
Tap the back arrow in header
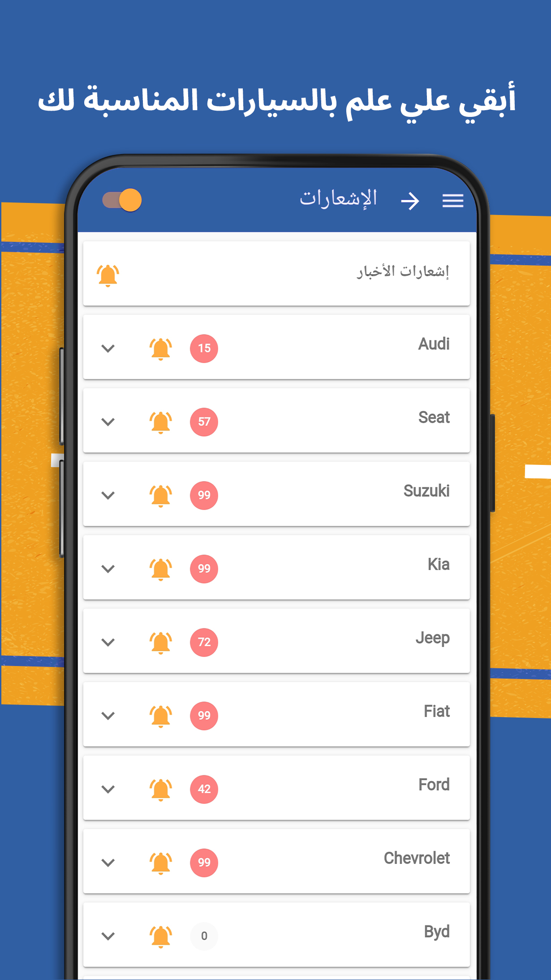[410, 201]
